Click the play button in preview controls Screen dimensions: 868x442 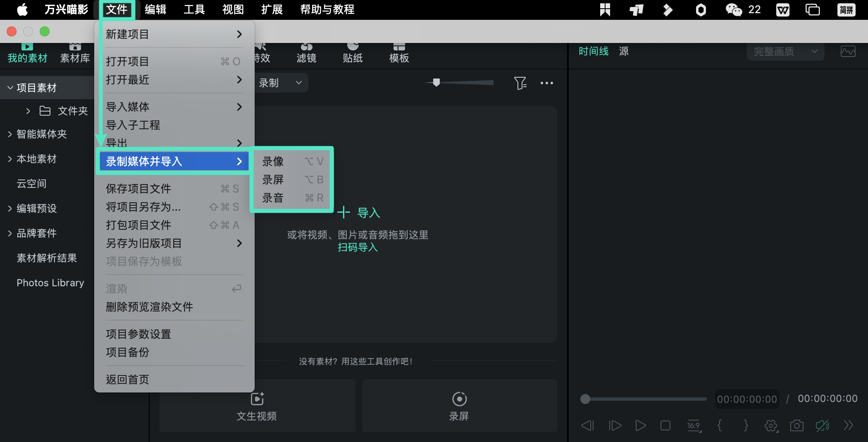click(640, 425)
